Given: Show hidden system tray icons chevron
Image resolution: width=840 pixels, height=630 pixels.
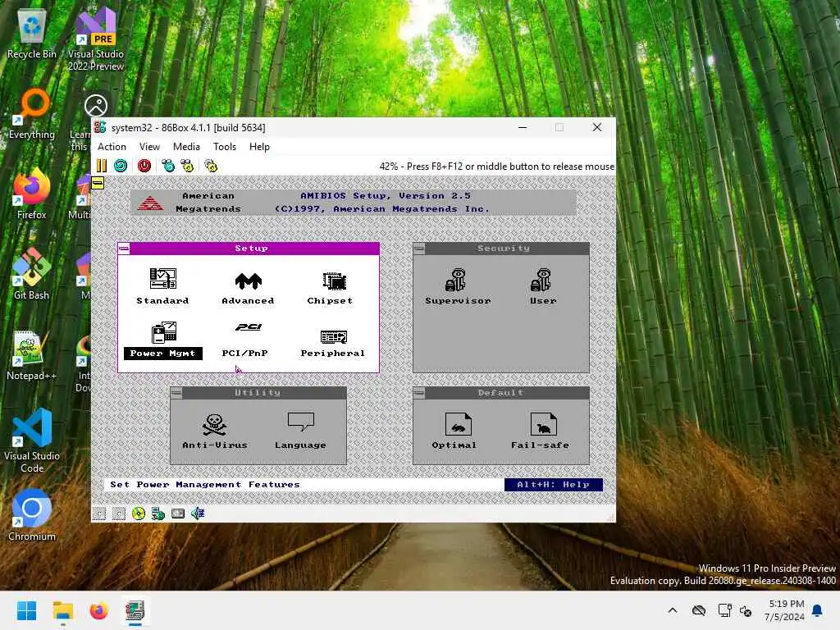Looking at the screenshot, I should (x=673, y=610).
